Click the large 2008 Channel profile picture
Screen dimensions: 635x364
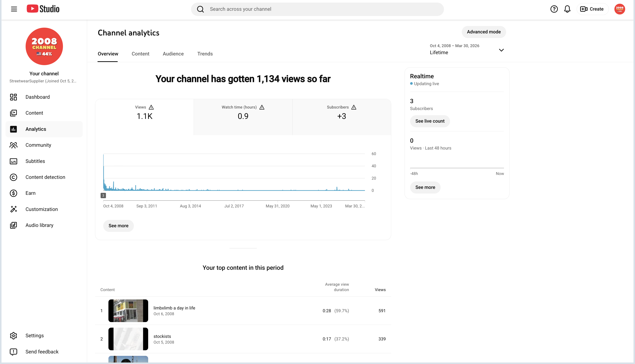pos(44,46)
